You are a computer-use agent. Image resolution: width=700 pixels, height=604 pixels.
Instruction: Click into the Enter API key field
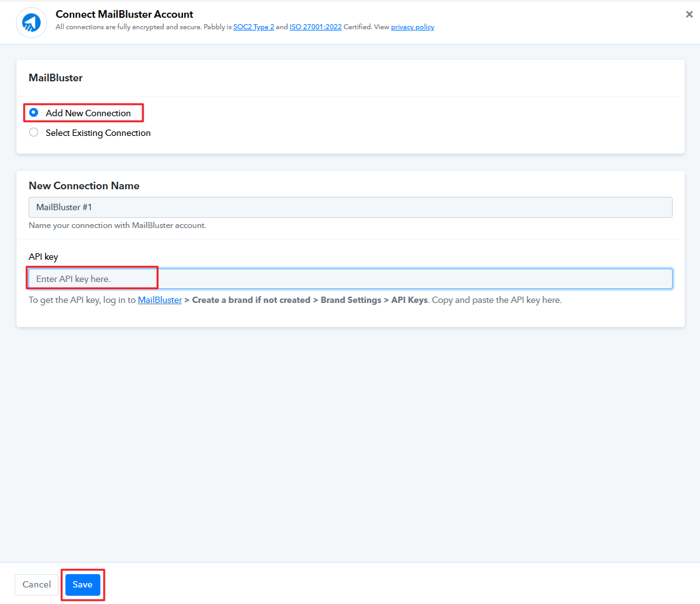(x=350, y=279)
